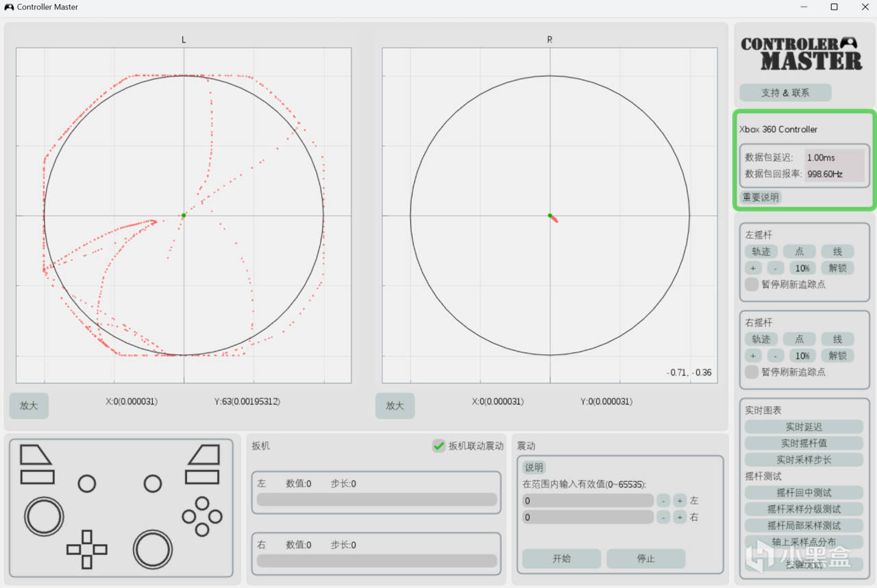
Task: Click the 左 vibration value input field
Action: pos(588,501)
